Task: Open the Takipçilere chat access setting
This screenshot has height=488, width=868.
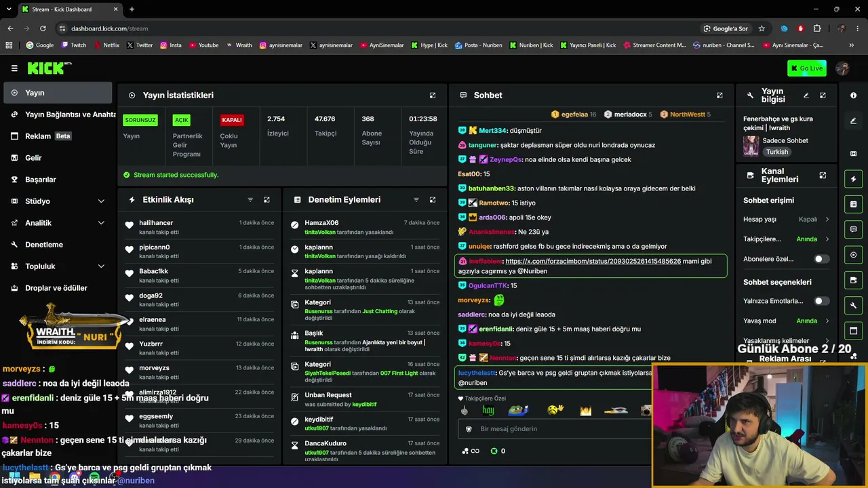Action: (x=786, y=239)
